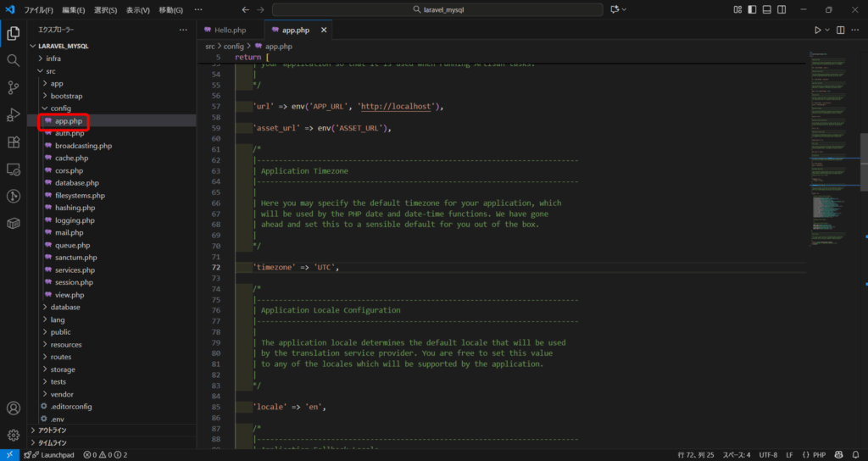
Task: Click the UTF-8 encoding in status bar
Action: tap(770, 455)
